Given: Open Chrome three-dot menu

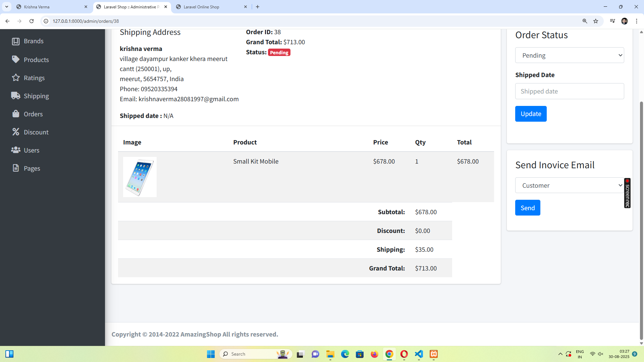Looking at the screenshot, I should click(637, 21).
